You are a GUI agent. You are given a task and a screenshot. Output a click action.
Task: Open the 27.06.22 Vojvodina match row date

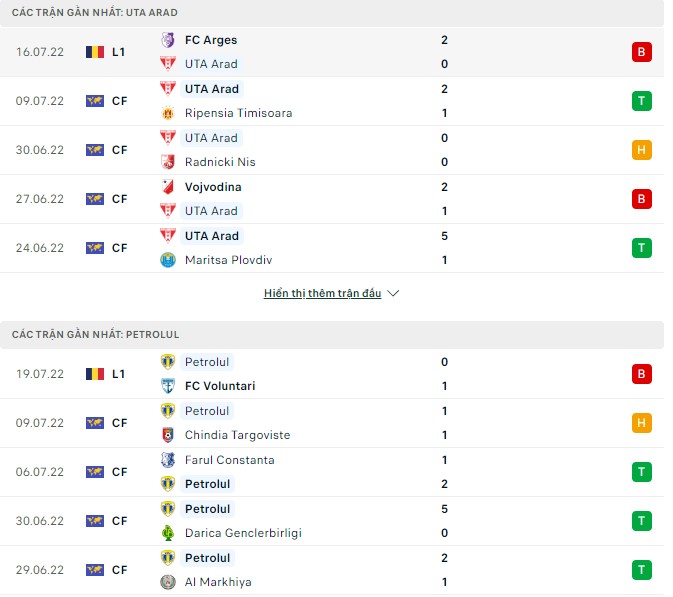40,199
